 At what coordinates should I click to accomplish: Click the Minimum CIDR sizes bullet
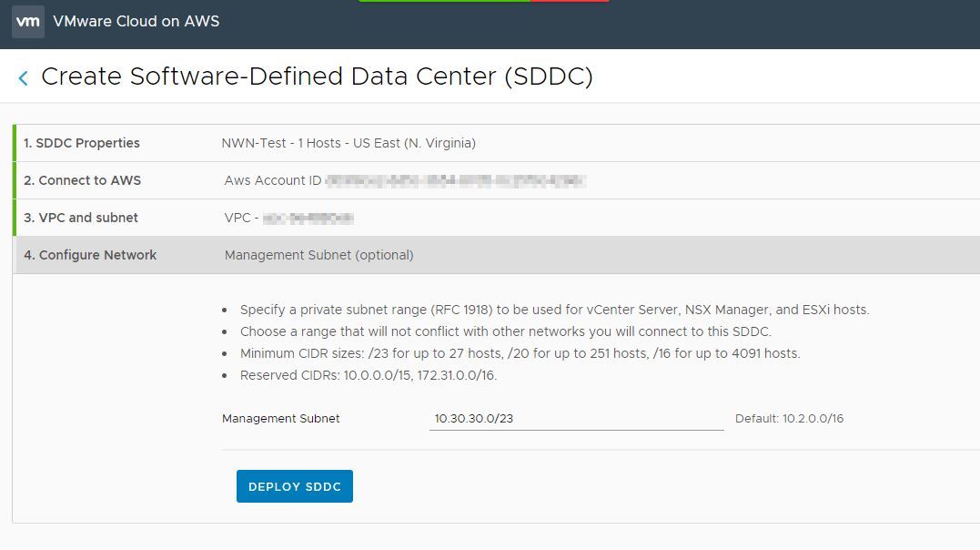point(520,353)
